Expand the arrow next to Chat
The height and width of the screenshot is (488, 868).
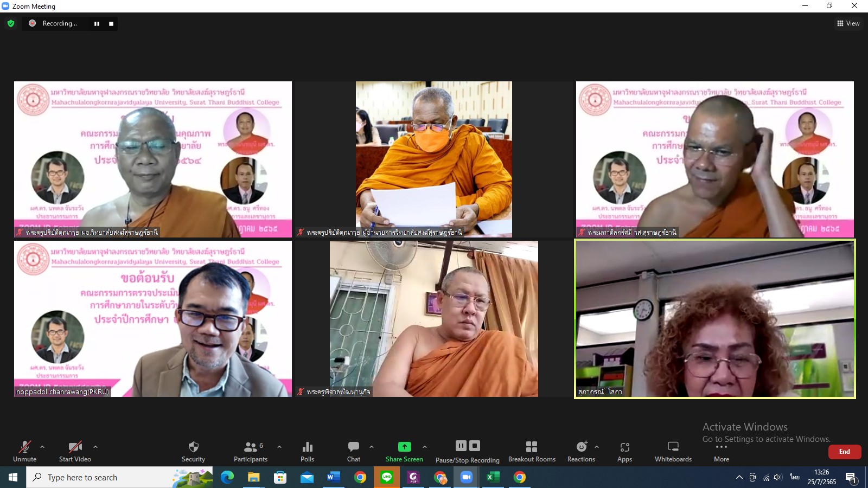(372, 447)
